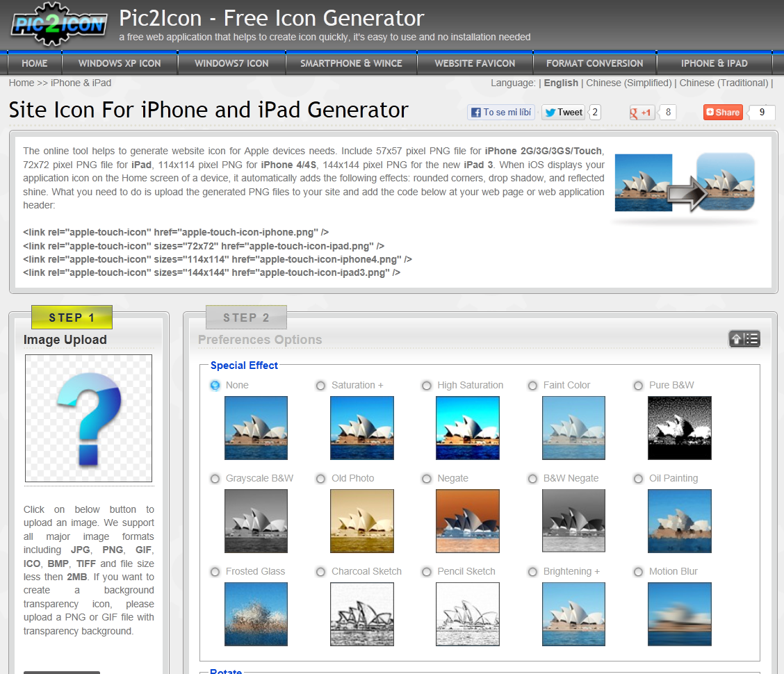Open the Home menu tab
784x674 pixels.
pos(35,63)
